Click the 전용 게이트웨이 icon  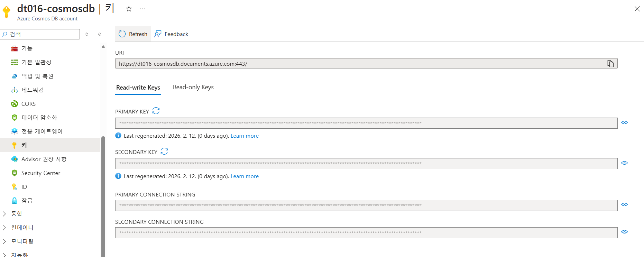pos(15,131)
